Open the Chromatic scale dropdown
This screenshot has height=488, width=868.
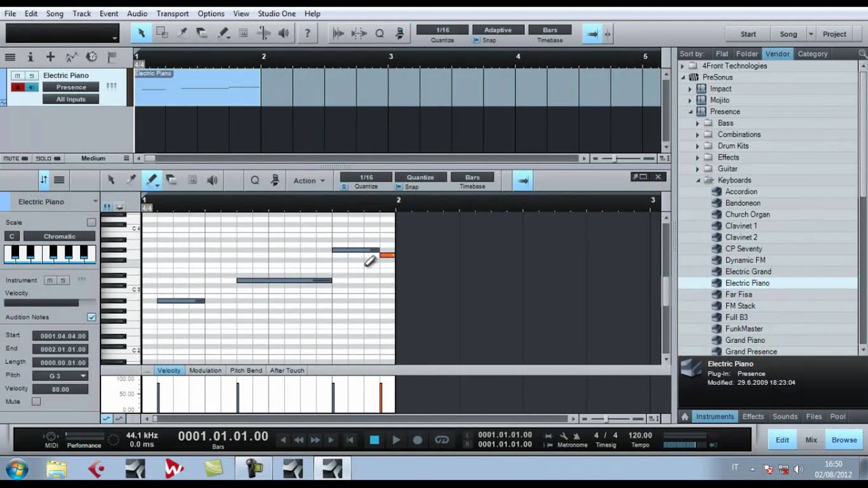(60, 236)
